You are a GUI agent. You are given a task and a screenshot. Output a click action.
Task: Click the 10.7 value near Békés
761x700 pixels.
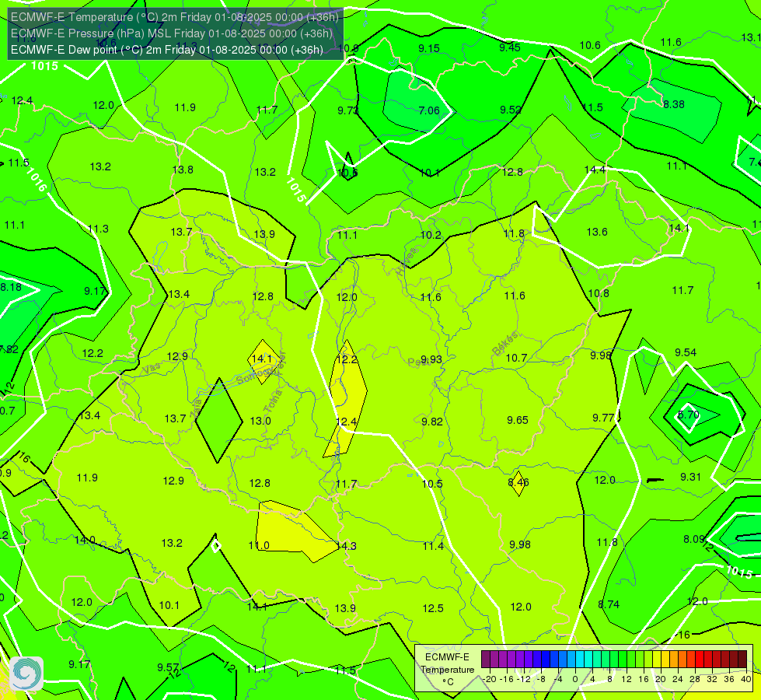pos(516,358)
